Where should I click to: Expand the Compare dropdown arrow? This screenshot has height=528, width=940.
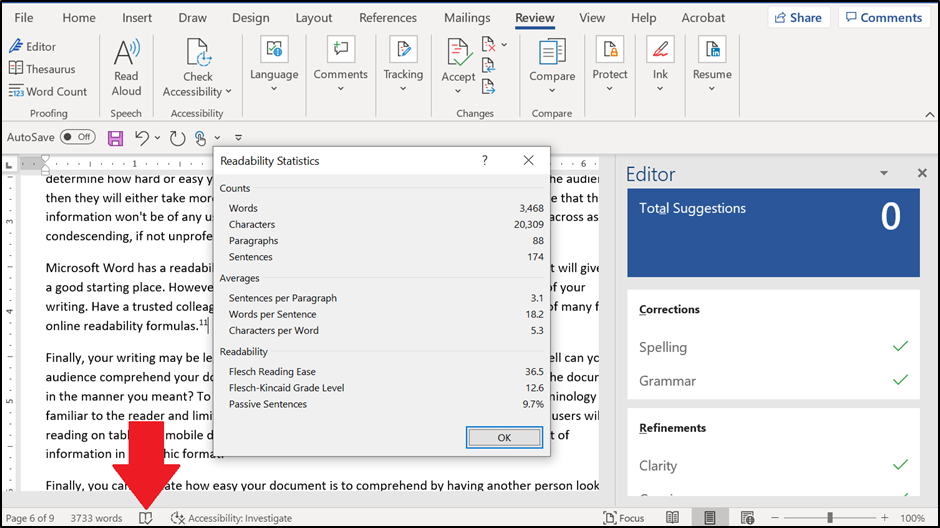552,90
